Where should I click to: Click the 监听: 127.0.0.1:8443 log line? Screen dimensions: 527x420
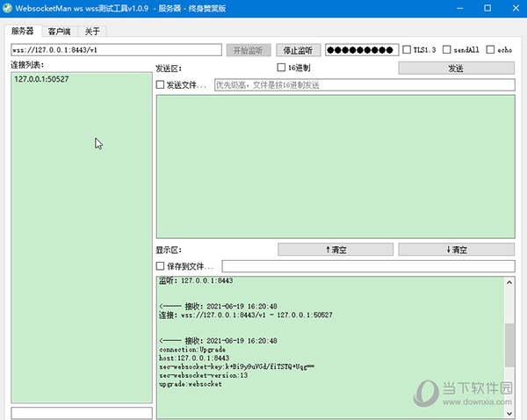coord(196,280)
